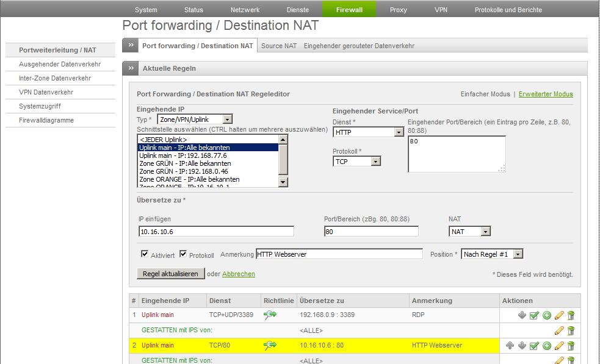Open the VPN menu
This screenshot has height=364, width=600.
[x=441, y=10]
